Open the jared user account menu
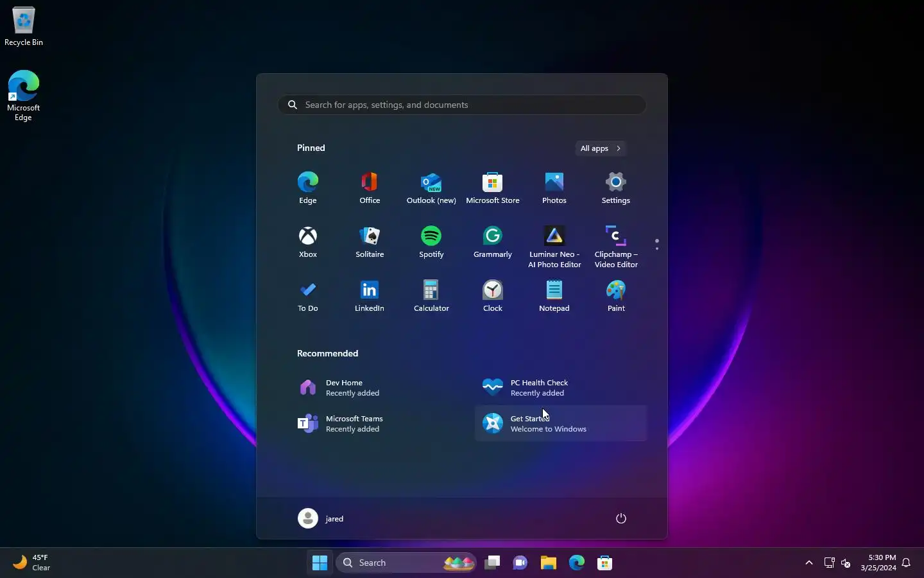Viewport: 924px width, 578px height. 321,518
